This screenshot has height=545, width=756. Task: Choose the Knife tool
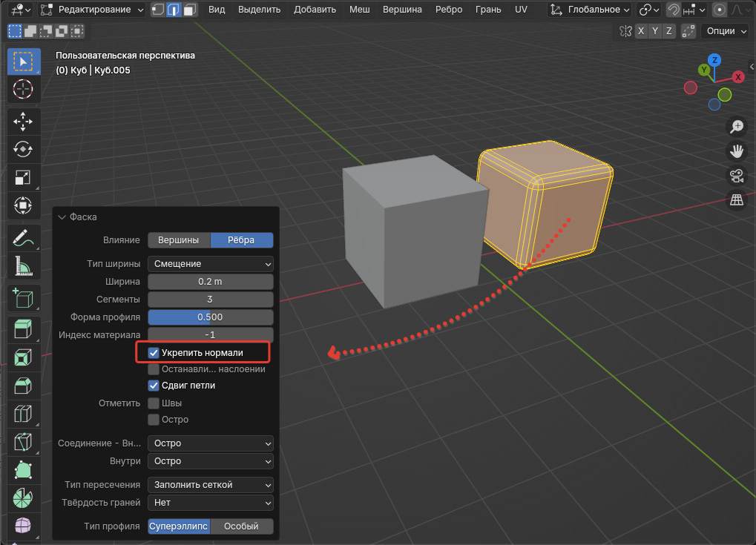click(23, 441)
